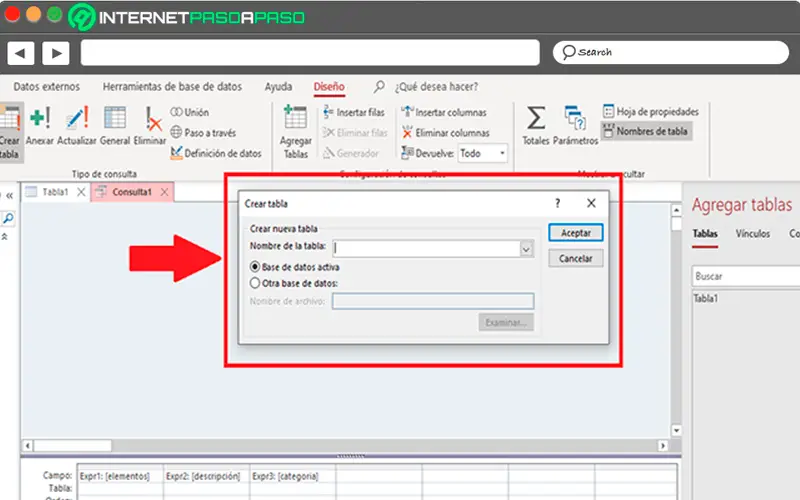Click the browser forward arrow button
Image resolution: width=800 pixels, height=500 pixels.
(x=56, y=53)
